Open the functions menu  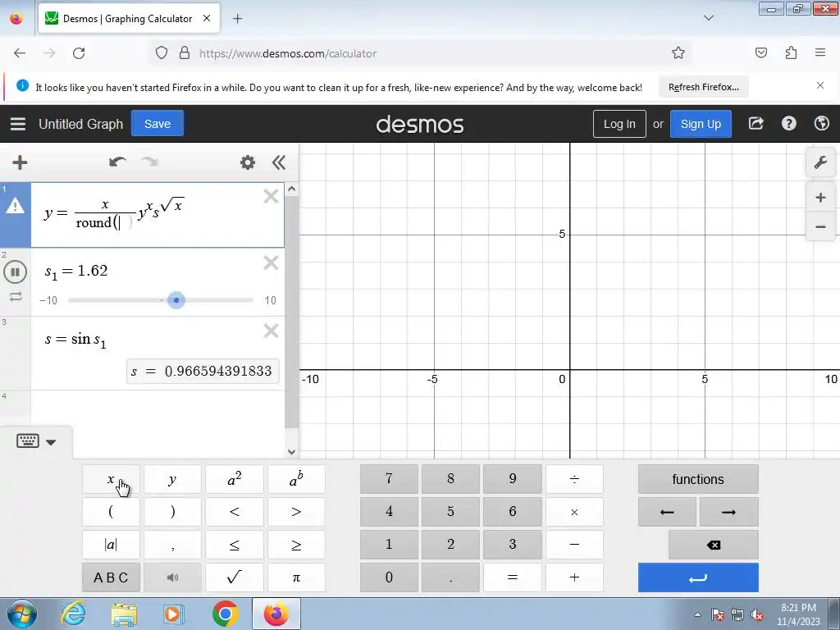[698, 479]
